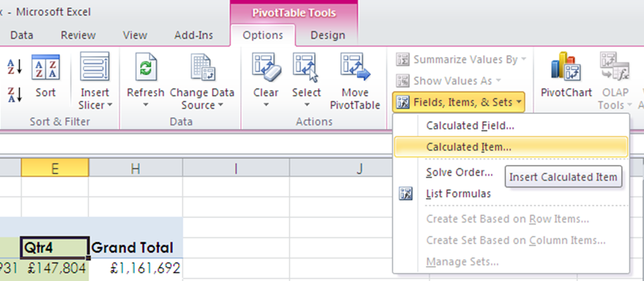This screenshot has width=644, height=281.
Task: Click the OLAP Tools icon
Action: click(x=614, y=67)
